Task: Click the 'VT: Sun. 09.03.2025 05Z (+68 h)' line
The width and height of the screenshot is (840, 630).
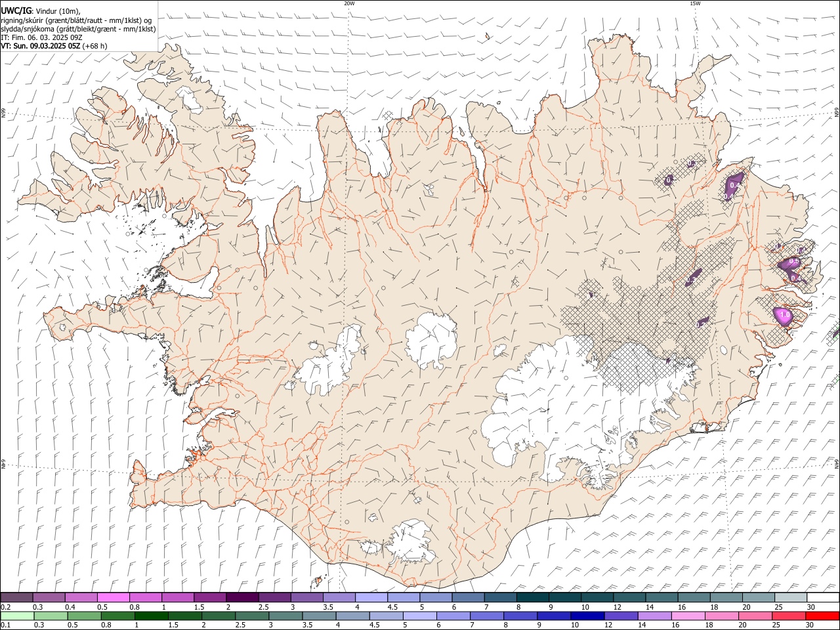Action: pos(54,46)
